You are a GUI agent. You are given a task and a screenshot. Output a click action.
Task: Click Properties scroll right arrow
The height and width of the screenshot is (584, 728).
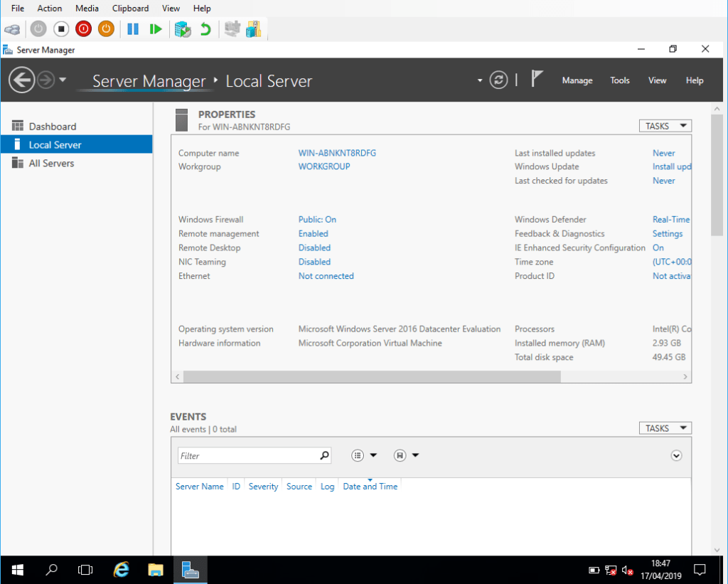[x=685, y=377]
